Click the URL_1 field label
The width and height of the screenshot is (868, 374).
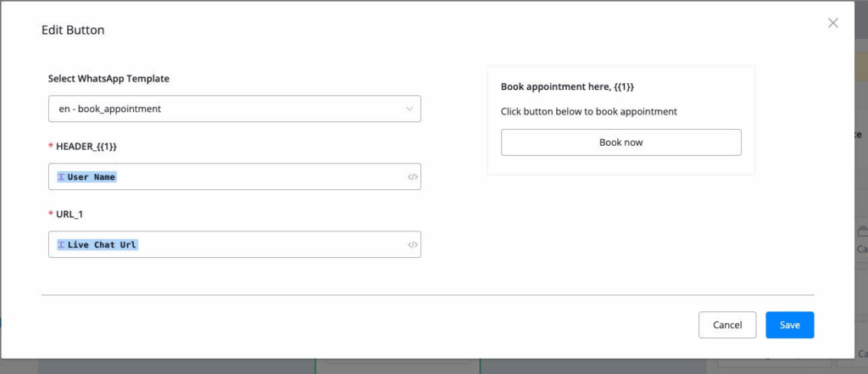tap(72, 215)
